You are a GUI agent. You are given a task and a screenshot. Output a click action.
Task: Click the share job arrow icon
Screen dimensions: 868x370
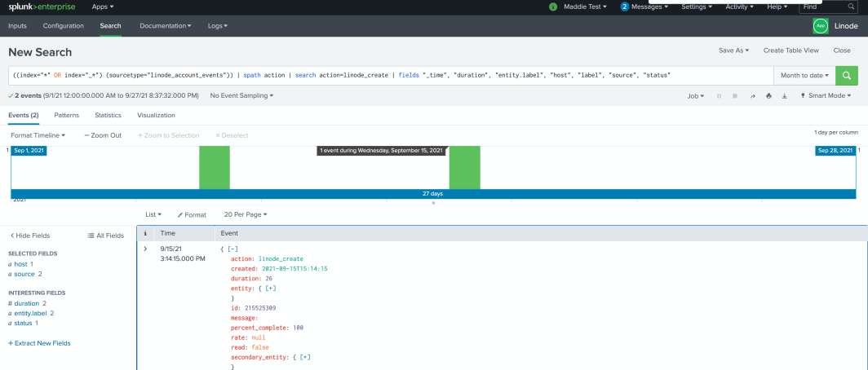click(753, 95)
